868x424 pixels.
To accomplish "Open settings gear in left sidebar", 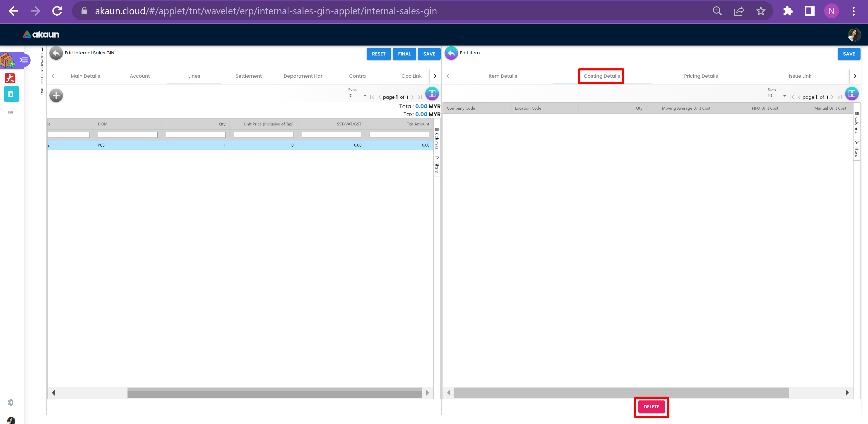I will (11, 402).
